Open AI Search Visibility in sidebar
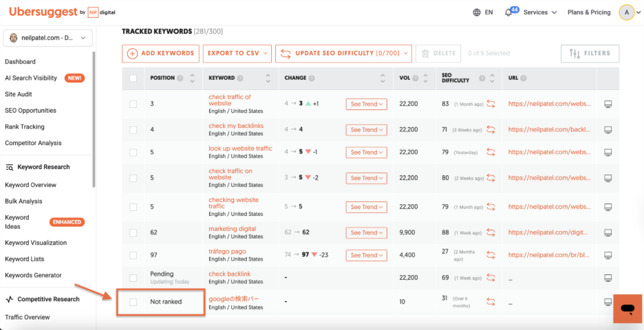 31,78
